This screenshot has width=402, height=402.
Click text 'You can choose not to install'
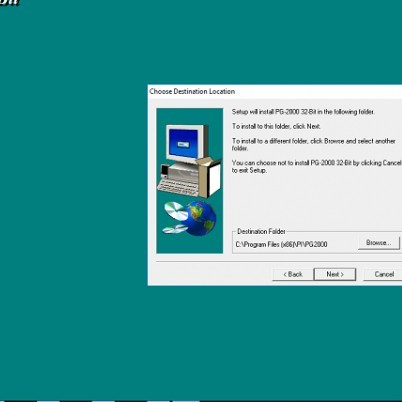270,163
